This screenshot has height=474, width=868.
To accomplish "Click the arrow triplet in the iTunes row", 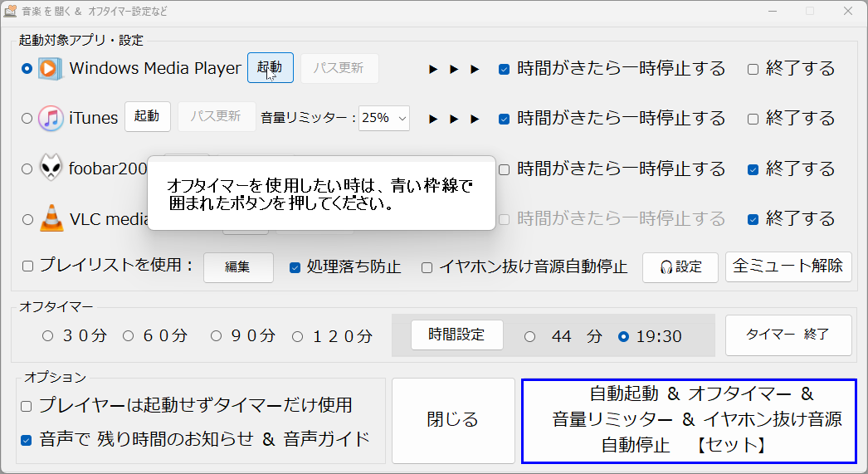I will (x=454, y=119).
